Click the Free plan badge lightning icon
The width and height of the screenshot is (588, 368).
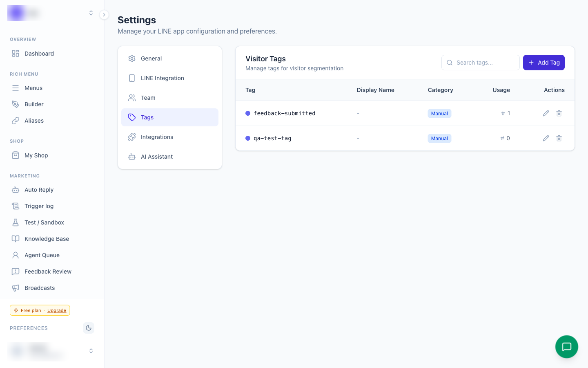point(16,310)
